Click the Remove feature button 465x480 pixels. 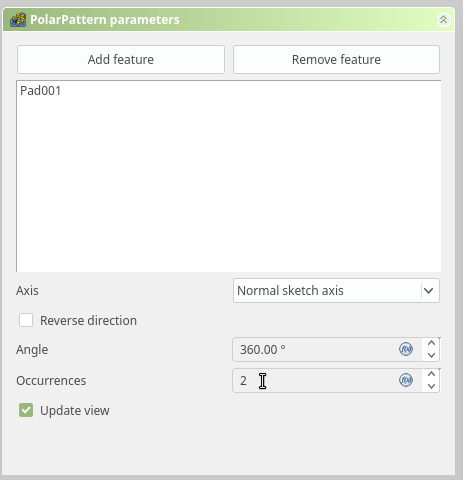tap(336, 60)
